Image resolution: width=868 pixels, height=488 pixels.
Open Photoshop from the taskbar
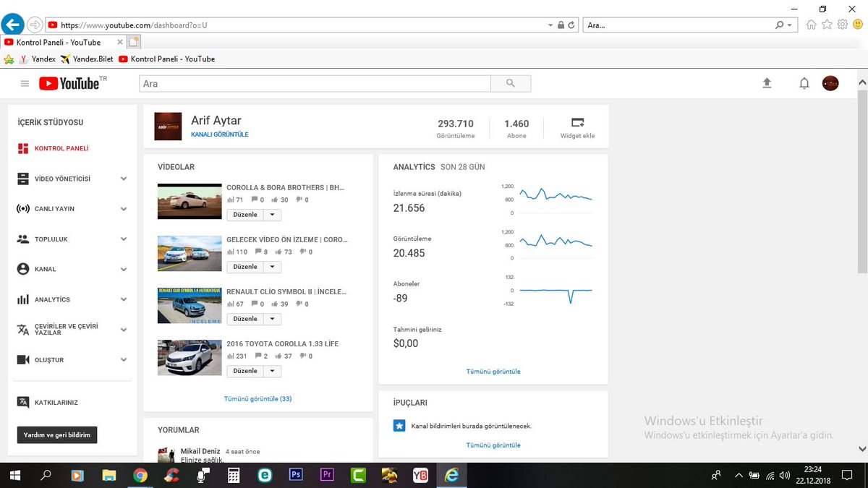pyautogui.click(x=295, y=476)
